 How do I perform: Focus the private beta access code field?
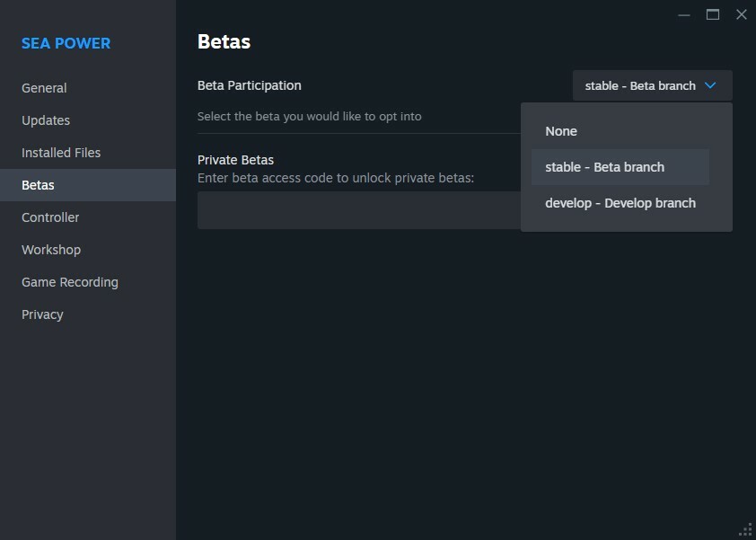357,210
